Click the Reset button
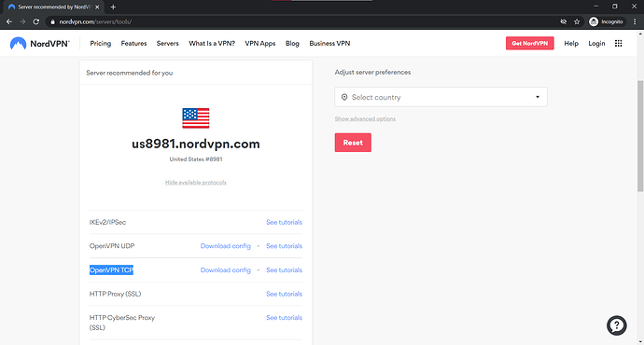 (353, 143)
